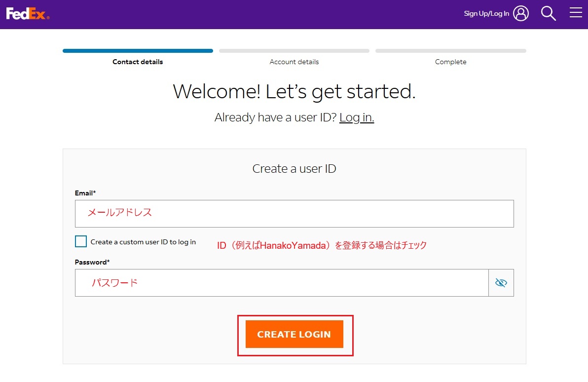Click the gray Account details progress bar
Screen dimensions: 588x382
(x=294, y=51)
